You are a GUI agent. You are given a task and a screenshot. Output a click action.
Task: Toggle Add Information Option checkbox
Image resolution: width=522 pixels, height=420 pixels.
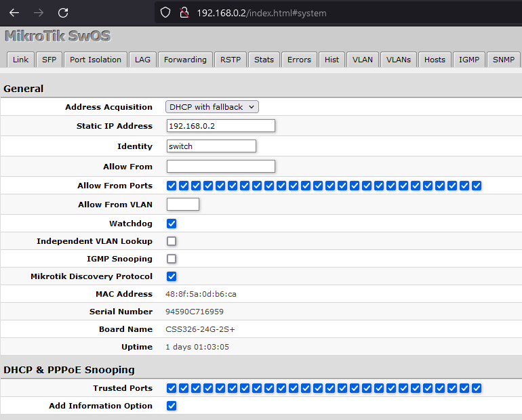click(172, 406)
